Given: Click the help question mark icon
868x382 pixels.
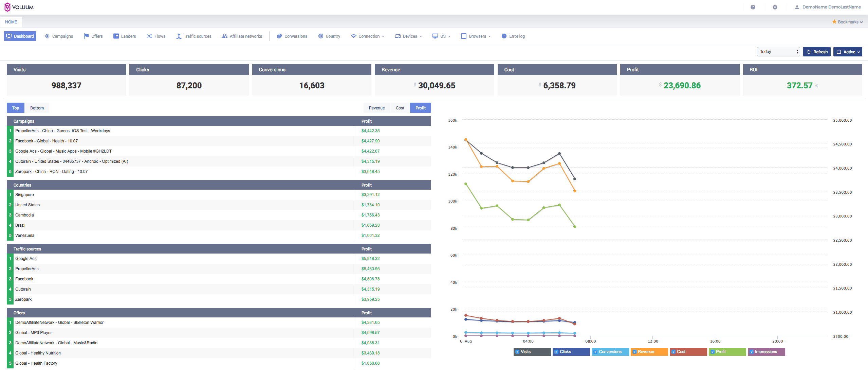Looking at the screenshot, I should pos(753,7).
